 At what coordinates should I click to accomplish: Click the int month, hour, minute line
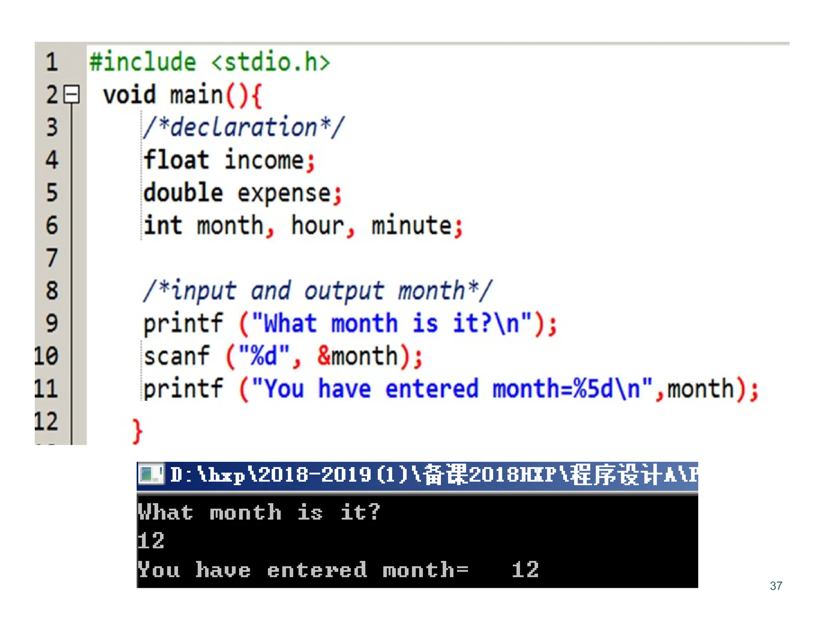pos(303,226)
